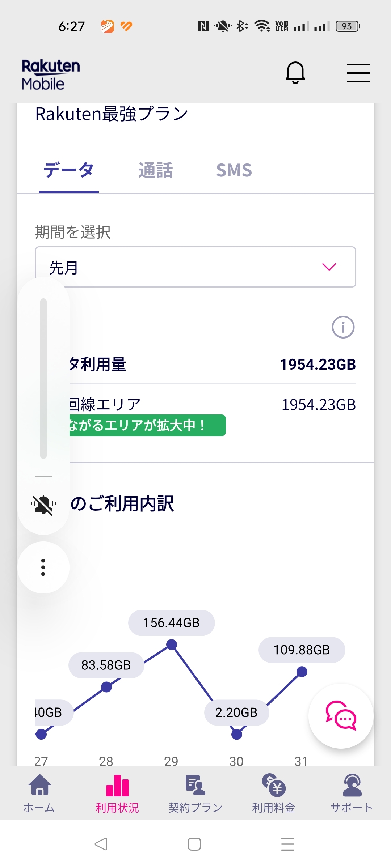
Task: Open the notifications bell
Action: (295, 72)
